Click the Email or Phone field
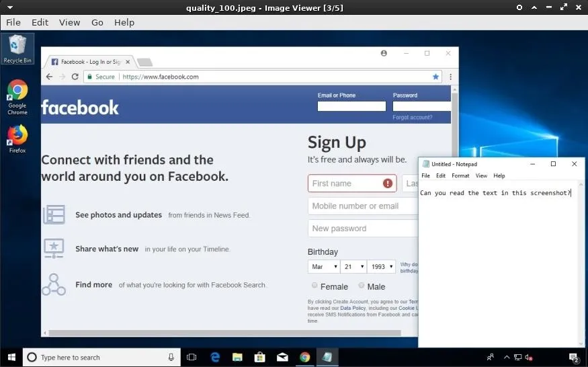Image resolution: width=588 pixels, height=367 pixels. coord(351,106)
